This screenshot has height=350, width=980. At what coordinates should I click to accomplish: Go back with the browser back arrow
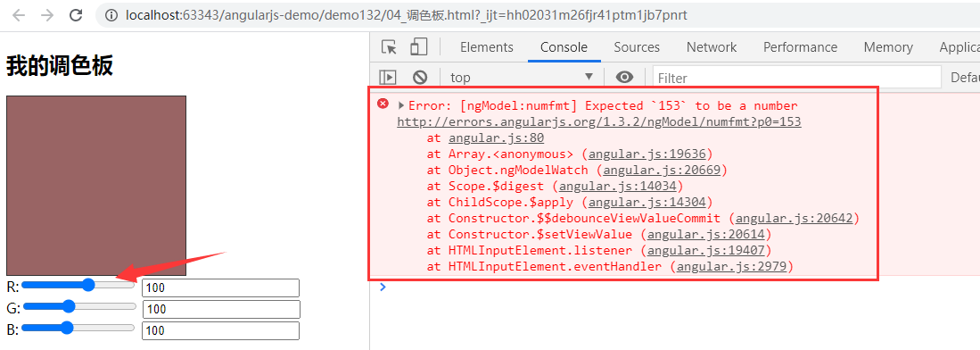point(19,15)
